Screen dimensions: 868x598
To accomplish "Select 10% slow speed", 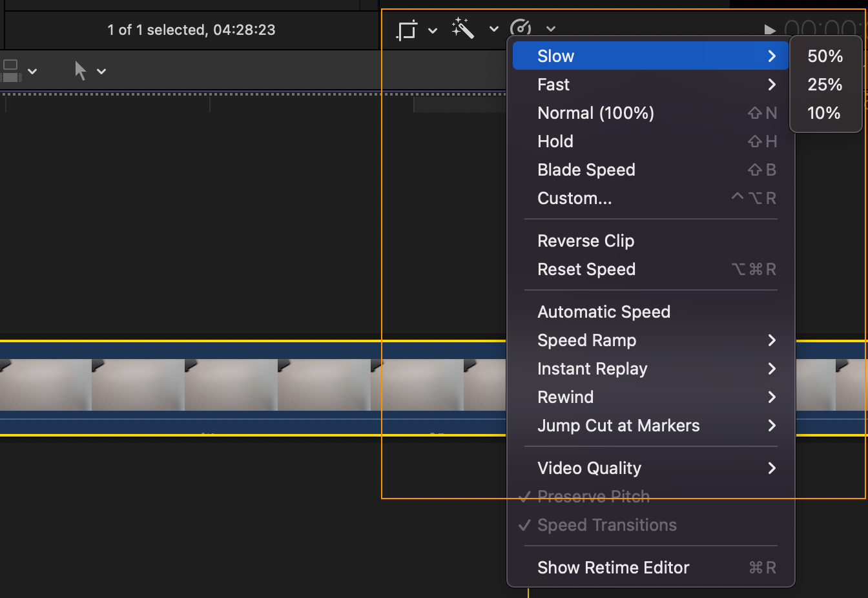I will point(825,113).
